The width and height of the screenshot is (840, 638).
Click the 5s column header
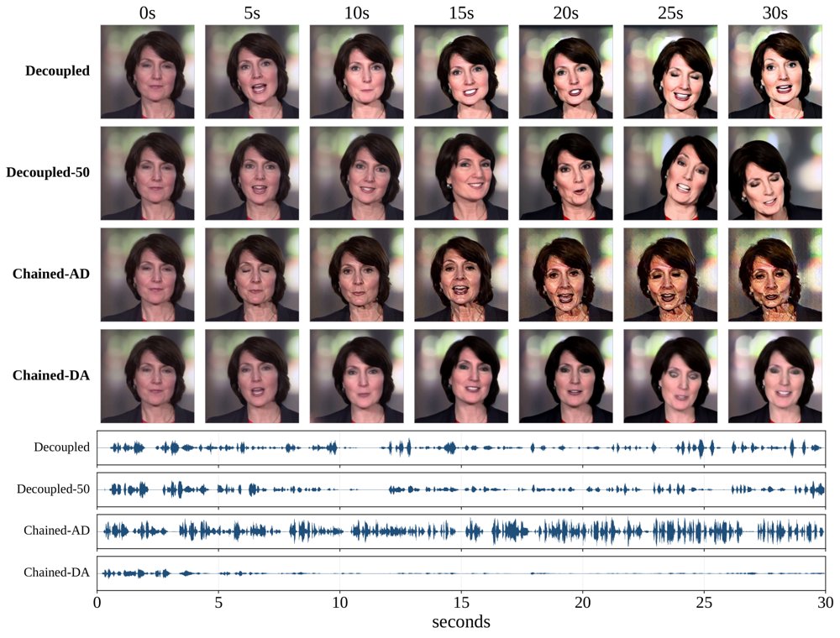[x=252, y=13]
